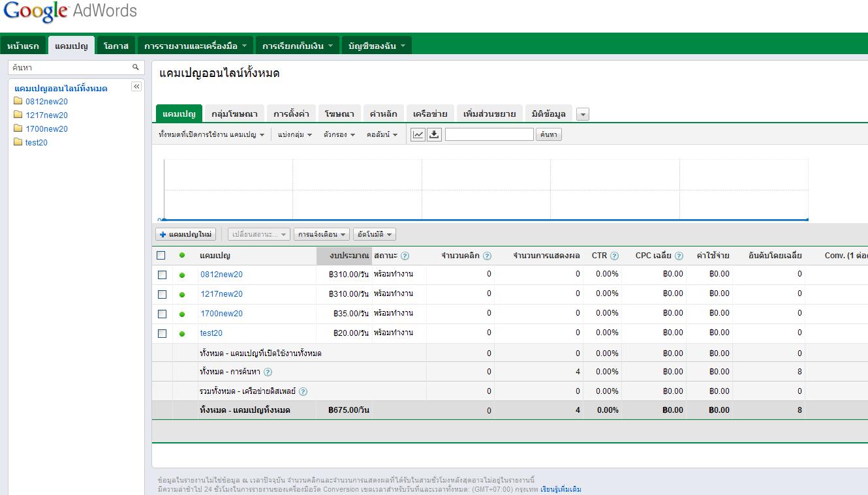
Task: Open the โอกาส top tab
Action: click(x=117, y=46)
